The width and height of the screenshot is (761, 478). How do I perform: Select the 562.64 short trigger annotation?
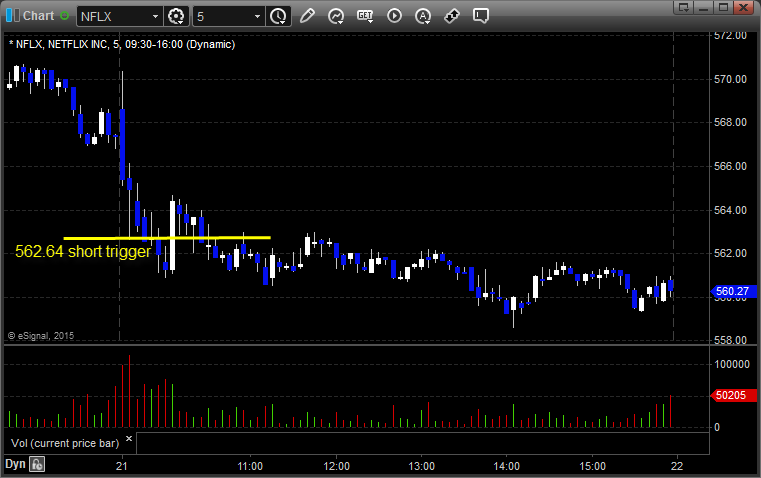pyautogui.click(x=83, y=251)
